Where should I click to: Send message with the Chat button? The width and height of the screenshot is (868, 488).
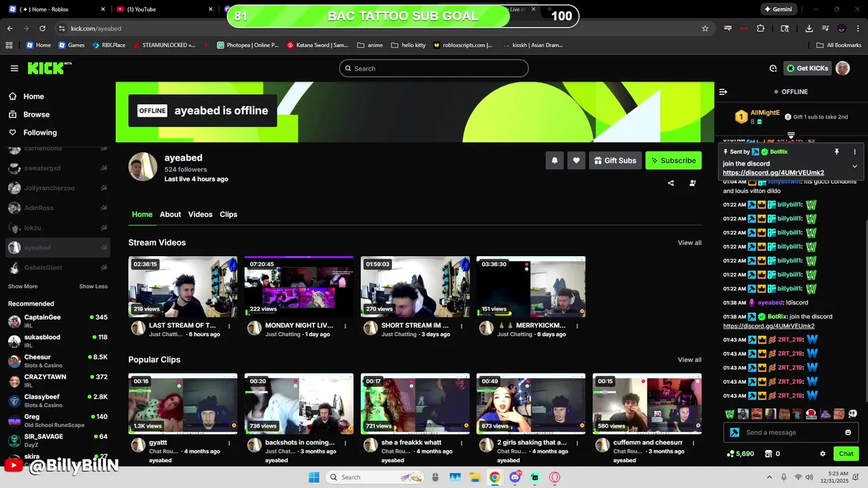(x=846, y=454)
